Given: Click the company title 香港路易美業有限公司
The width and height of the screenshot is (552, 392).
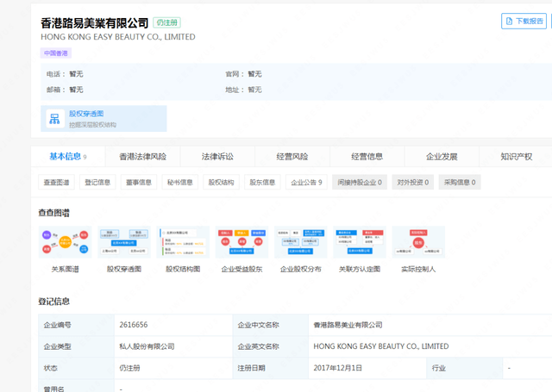Looking at the screenshot, I should tap(94, 23).
